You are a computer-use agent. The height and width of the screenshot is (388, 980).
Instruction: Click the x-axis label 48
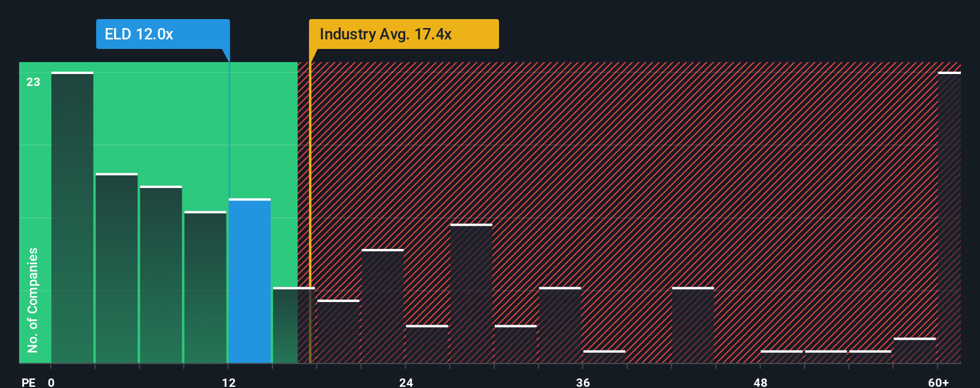(760, 382)
